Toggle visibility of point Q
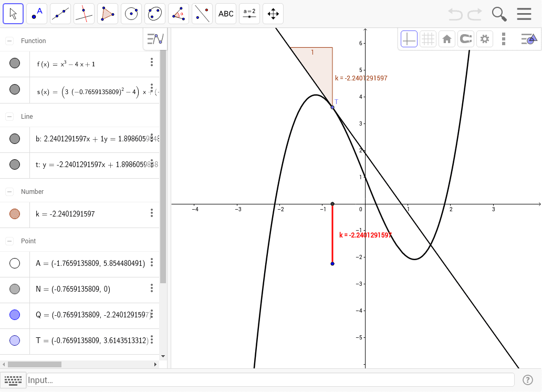The width and height of the screenshot is (542, 392). (15, 315)
